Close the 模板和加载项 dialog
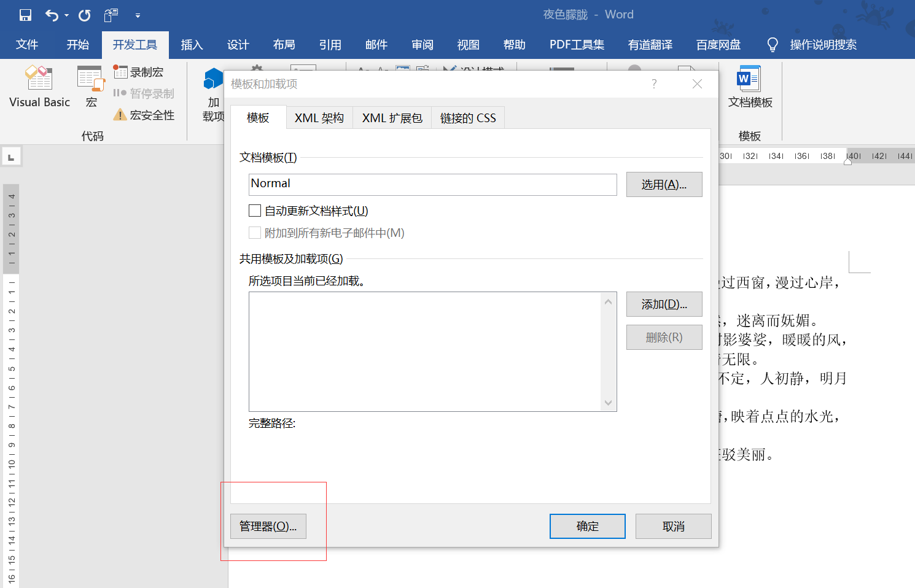The height and width of the screenshot is (588, 915). point(697,83)
